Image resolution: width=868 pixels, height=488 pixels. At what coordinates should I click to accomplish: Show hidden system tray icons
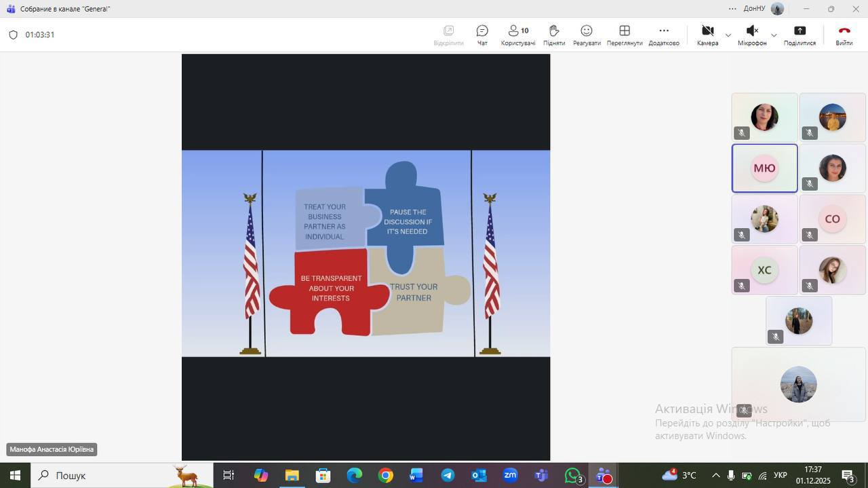pos(715,475)
